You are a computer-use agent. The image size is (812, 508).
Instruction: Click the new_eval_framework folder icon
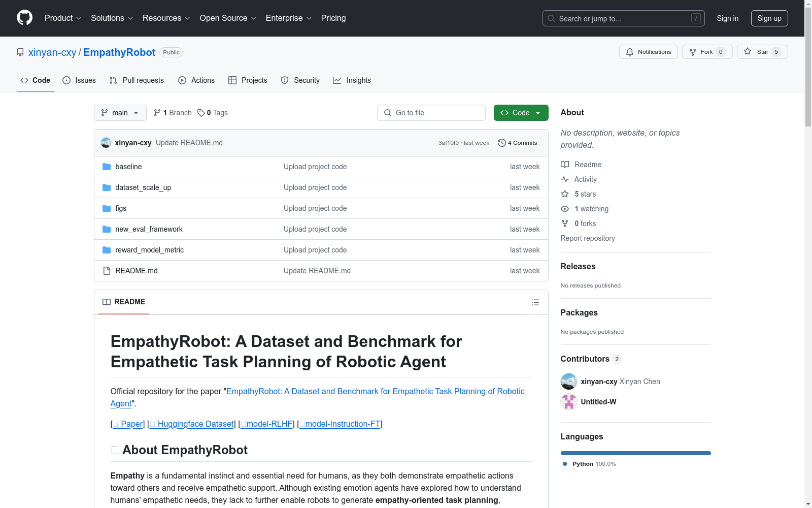coord(107,229)
